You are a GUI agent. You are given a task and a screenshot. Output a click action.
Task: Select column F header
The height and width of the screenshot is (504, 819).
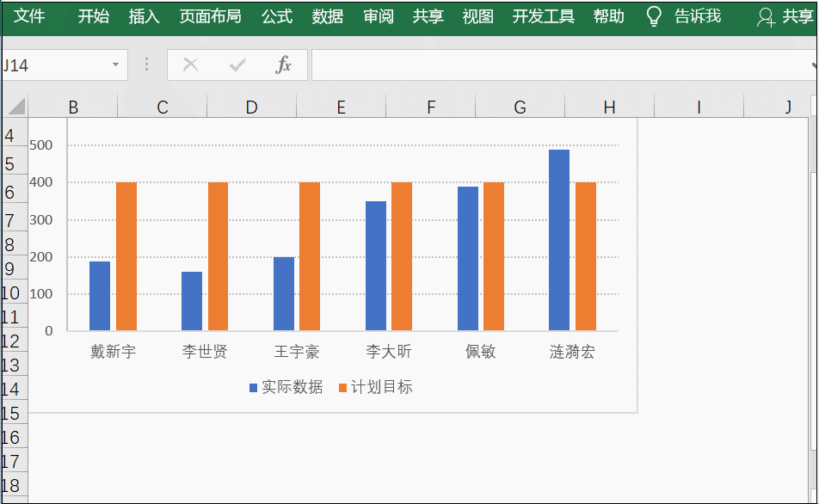(431, 107)
